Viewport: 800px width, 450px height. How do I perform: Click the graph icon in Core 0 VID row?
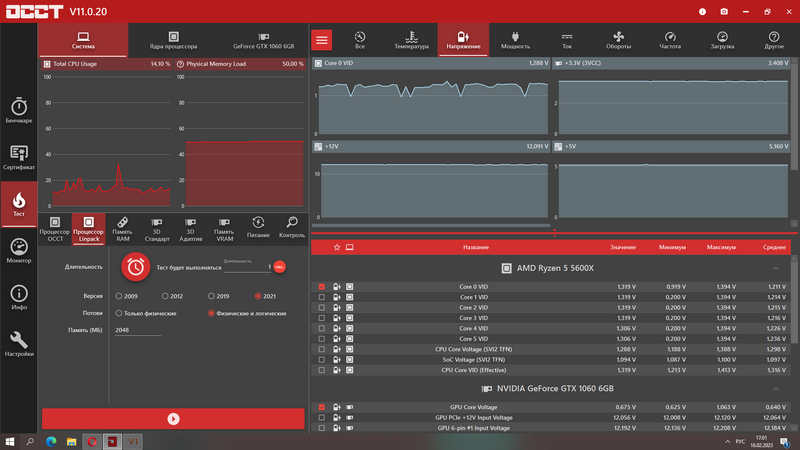coord(337,287)
